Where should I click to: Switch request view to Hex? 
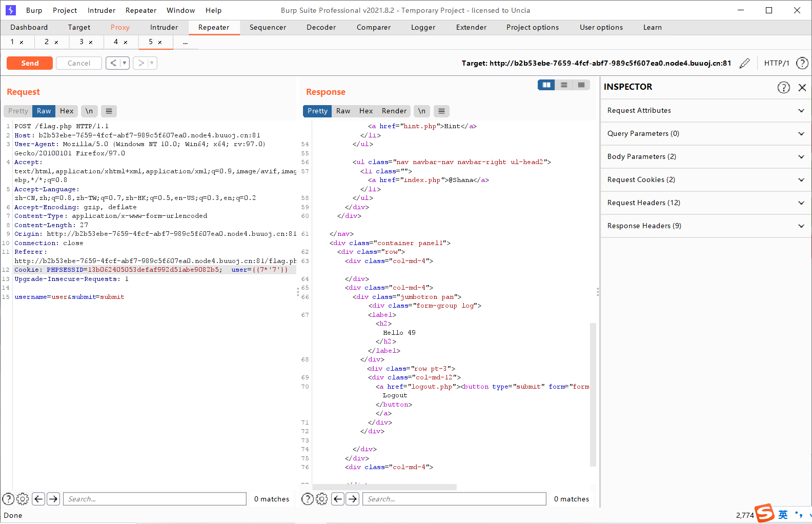click(67, 111)
